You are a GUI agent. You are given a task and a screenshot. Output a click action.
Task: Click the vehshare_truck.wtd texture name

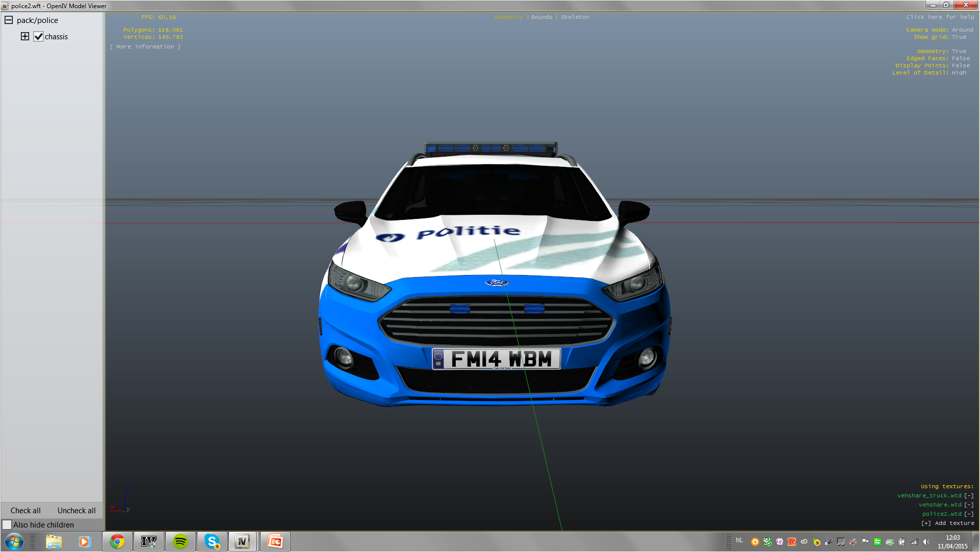929,496
